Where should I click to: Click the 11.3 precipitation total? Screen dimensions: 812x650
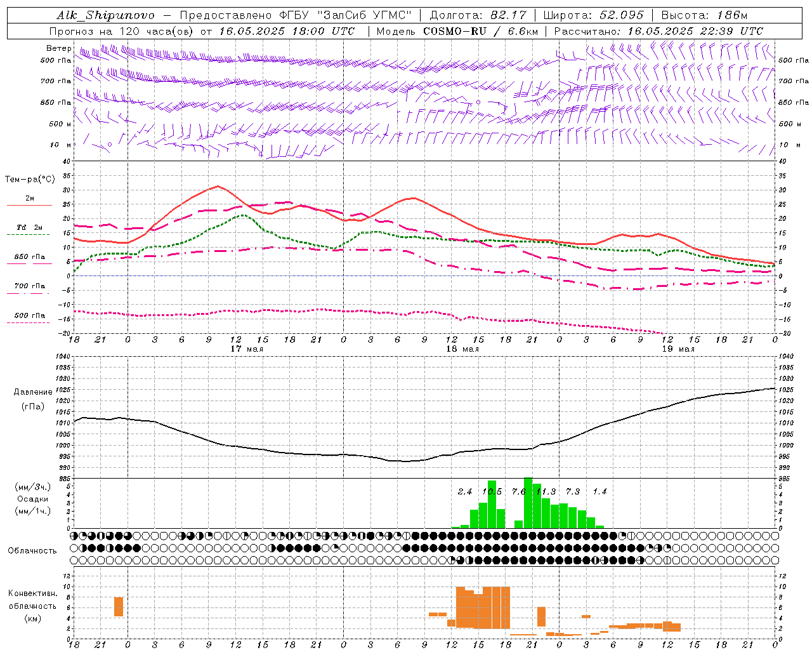pos(546,492)
